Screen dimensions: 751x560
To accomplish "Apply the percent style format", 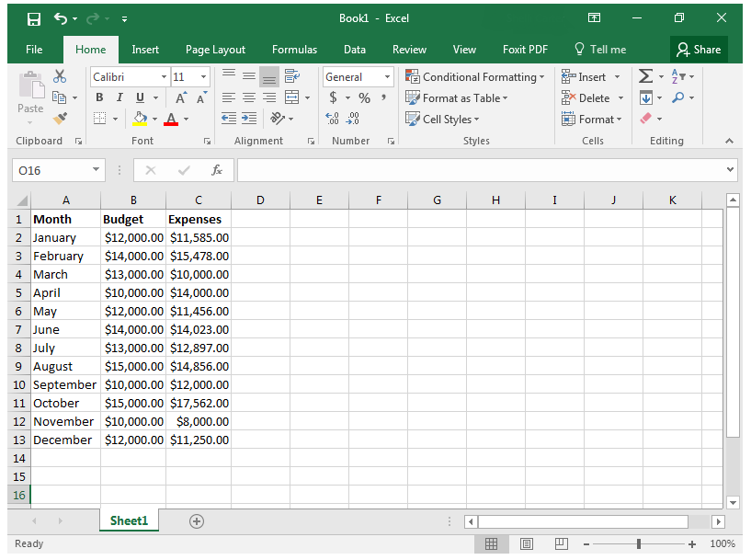I will [x=364, y=98].
